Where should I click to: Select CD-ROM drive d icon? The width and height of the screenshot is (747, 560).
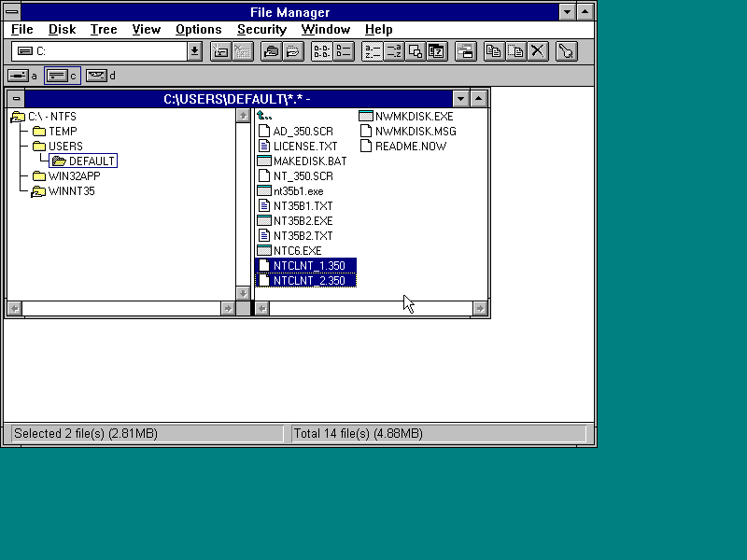97,76
